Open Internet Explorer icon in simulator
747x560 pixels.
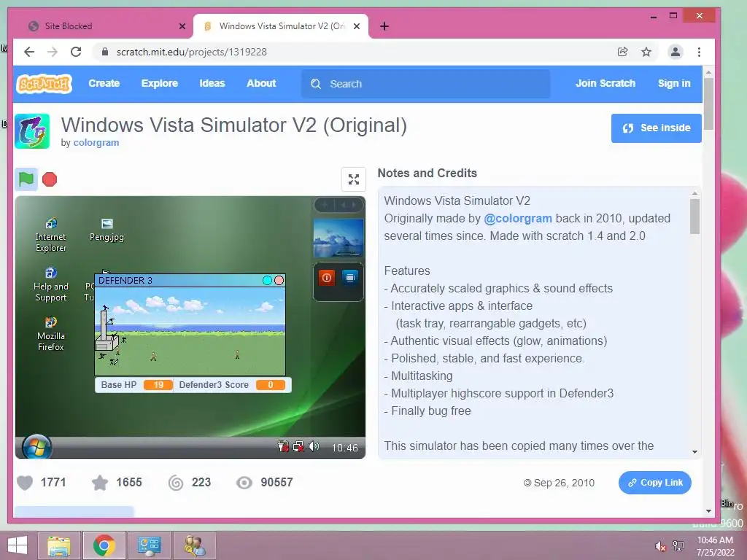coord(51,236)
